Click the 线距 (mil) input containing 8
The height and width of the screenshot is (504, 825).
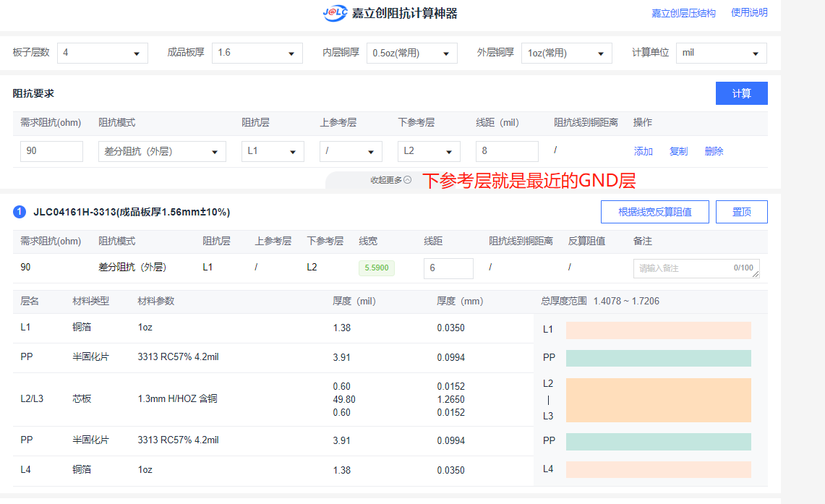click(x=507, y=152)
